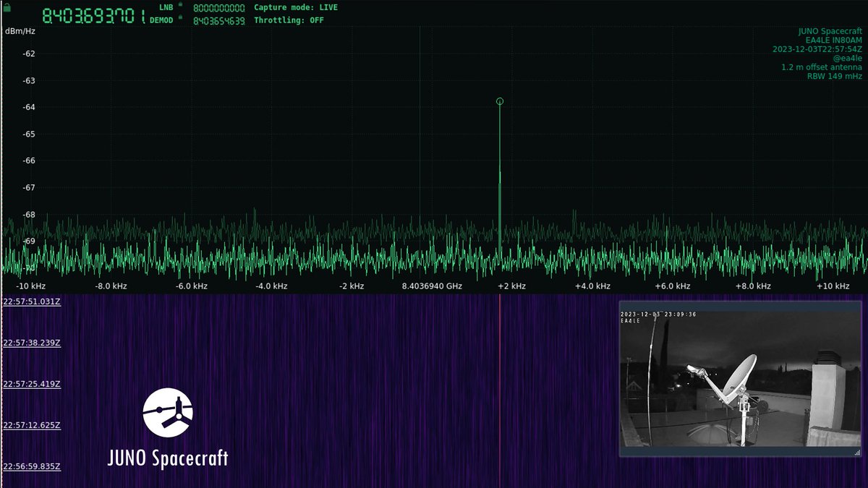
Task: Click the center frequency label '8.4036940 GHz'
Action: (x=432, y=286)
